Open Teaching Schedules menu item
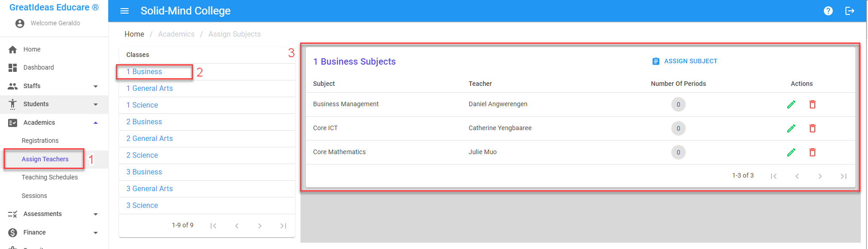 (x=50, y=177)
